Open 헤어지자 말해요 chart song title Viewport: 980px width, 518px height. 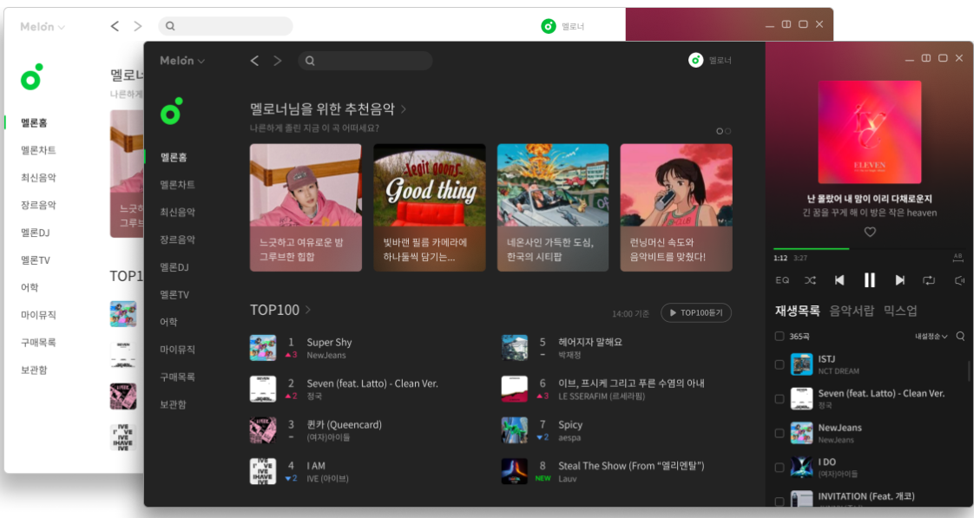pos(590,343)
